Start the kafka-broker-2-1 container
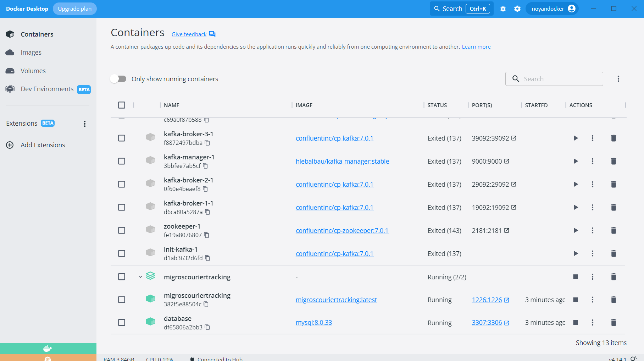Screen dimensions: 644x361 pyautogui.click(x=576, y=184)
